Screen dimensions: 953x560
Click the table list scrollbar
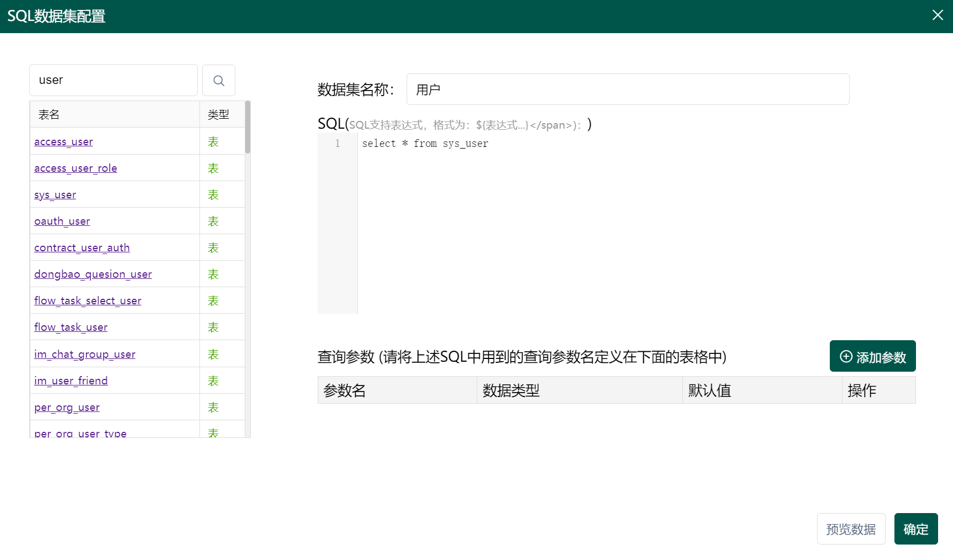[248, 127]
